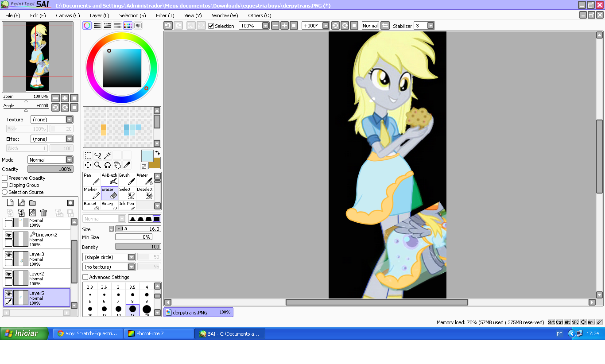Choose the Select brush tool

coord(127,193)
